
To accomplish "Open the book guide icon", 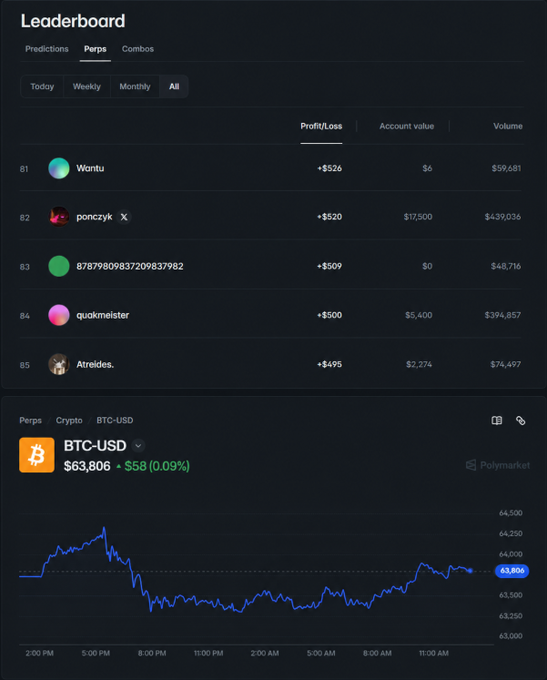I will coord(497,420).
